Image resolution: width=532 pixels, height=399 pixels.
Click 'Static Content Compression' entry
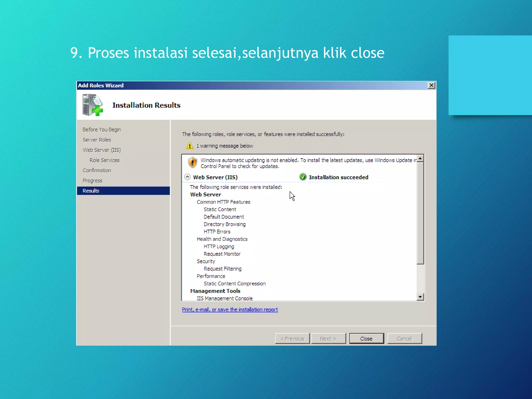[235, 283]
